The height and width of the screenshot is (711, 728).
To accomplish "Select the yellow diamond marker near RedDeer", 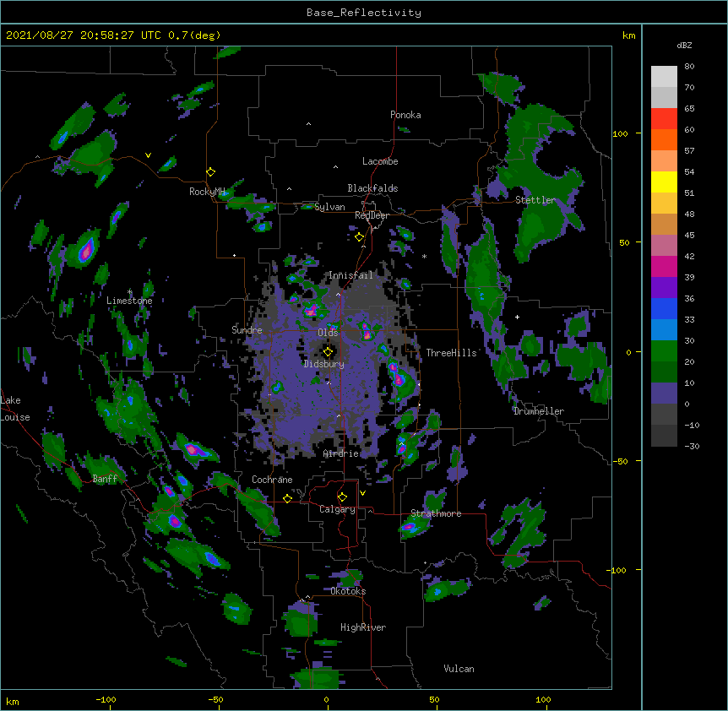I will (x=360, y=237).
